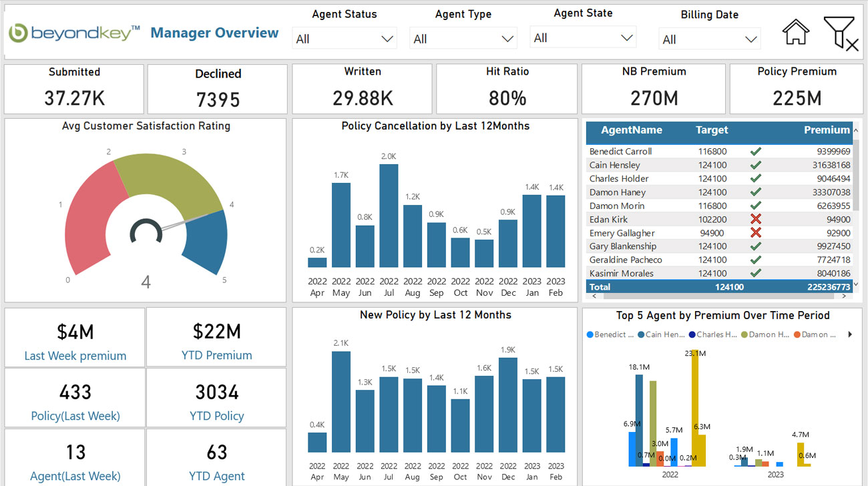Click the red X beside Emery Gallagher

755,232
